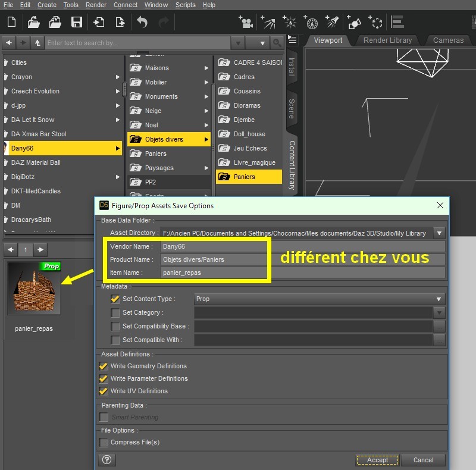Click the Open File folder icon
Image resolution: width=476 pixels, height=470 pixels.
tap(33, 22)
